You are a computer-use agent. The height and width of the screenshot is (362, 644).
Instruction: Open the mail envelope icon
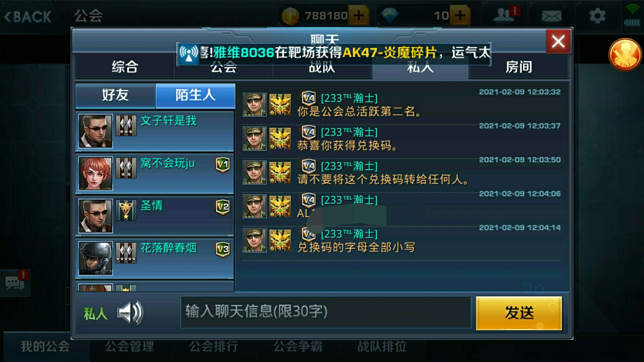(x=551, y=16)
